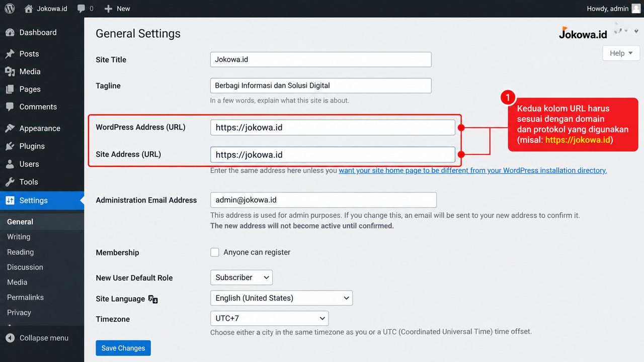Click the Users person icon
This screenshot has height=362, width=644.
pos(10,164)
